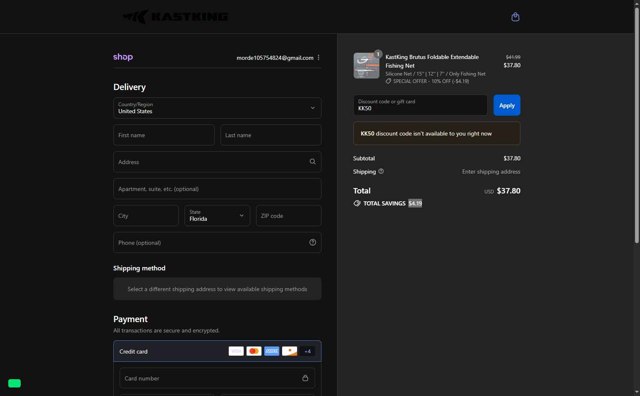Click the Shipping info question mark icon

coord(381,171)
